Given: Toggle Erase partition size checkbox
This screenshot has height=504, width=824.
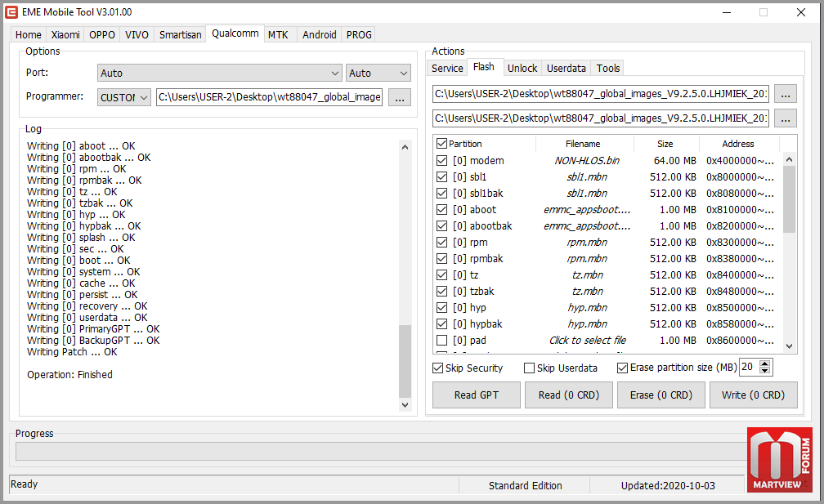Looking at the screenshot, I should pos(622,368).
